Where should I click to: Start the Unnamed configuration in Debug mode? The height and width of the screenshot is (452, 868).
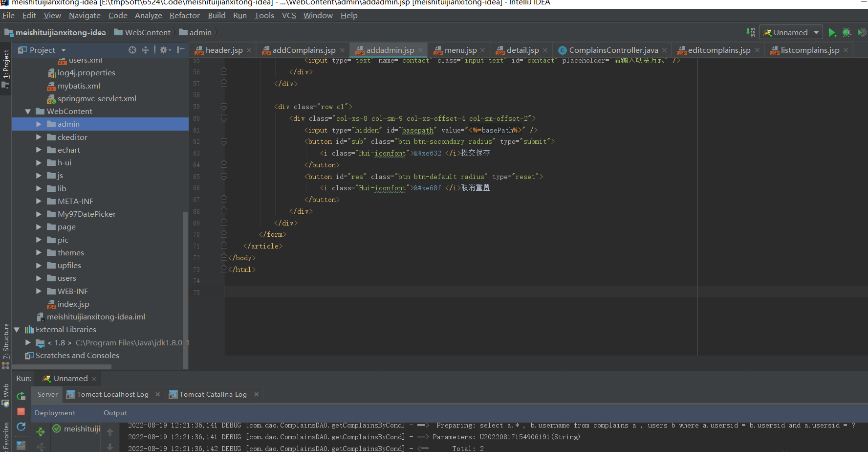(x=847, y=32)
